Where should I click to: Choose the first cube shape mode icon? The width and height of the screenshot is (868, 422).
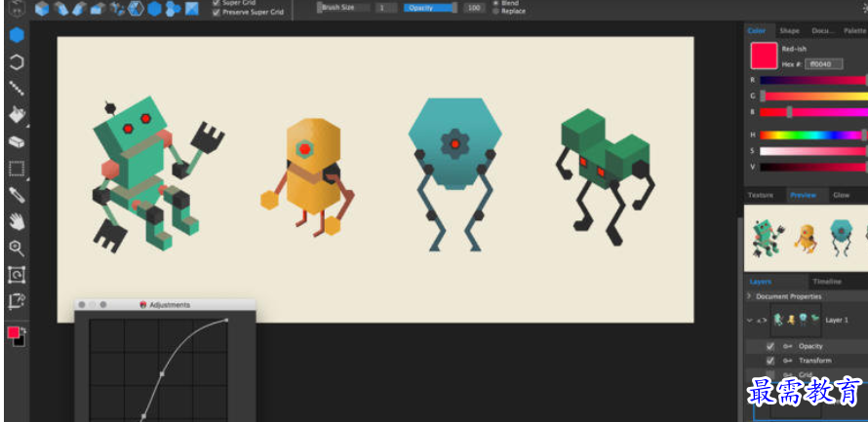pyautogui.click(x=43, y=9)
